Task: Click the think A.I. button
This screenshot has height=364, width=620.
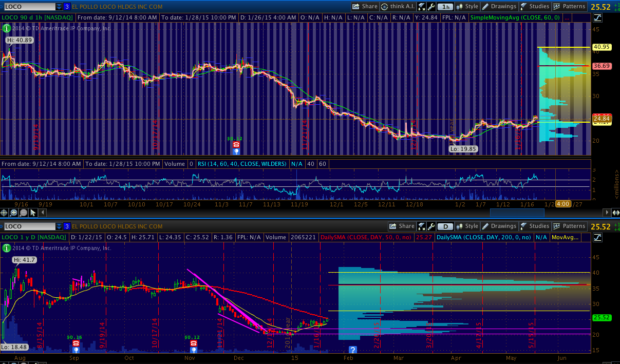Action: [x=397, y=7]
